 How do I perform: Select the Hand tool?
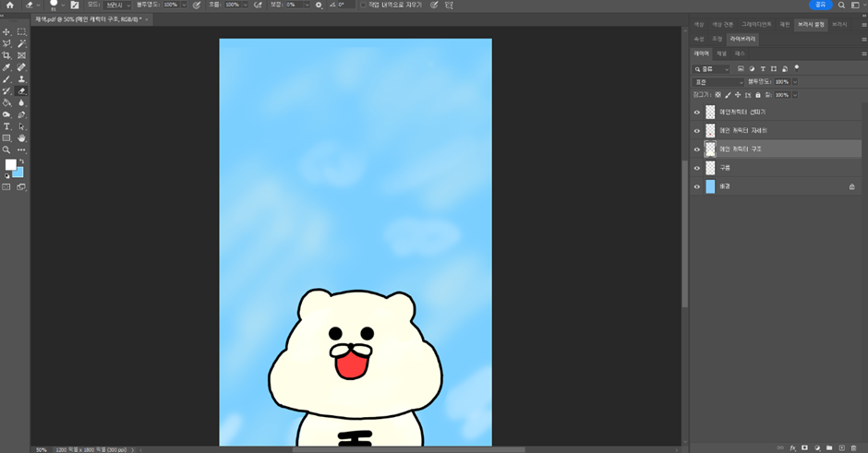[x=21, y=138]
